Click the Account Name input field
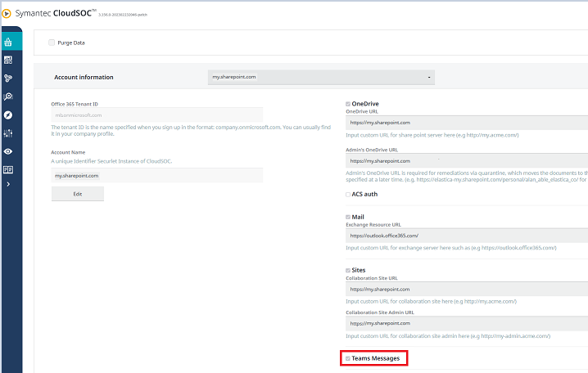The width and height of the screenshot is (588, 373). coord(157,176)
